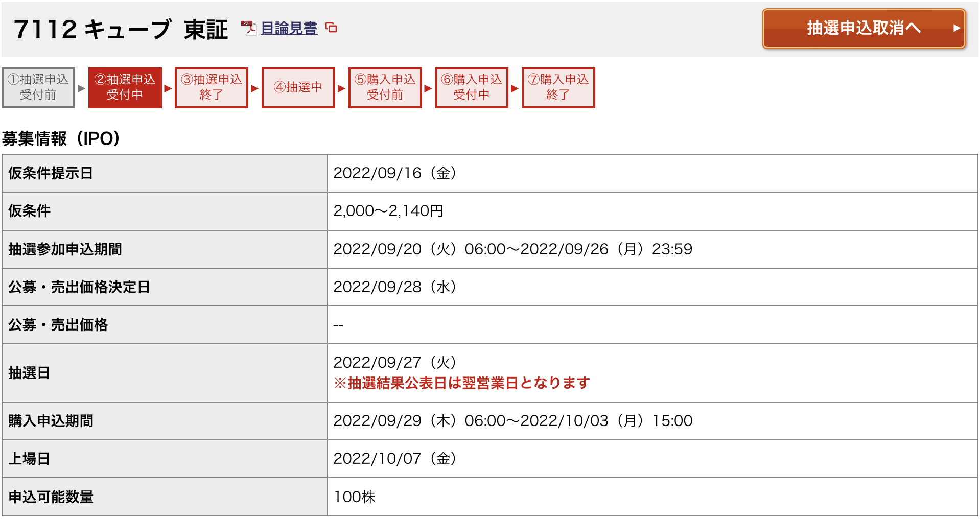
Task: Click the 7112 キューブ 東証 heading
Action: (121, 29)
